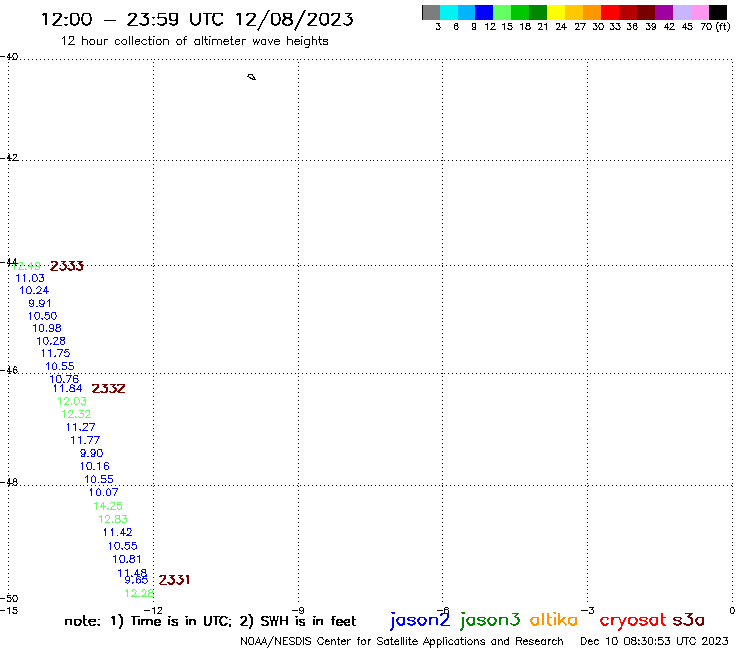Click the dark red 's3a' satellite legend label
Image resolution: width=740 pixels, height=650 pixels.
point(689,620)
